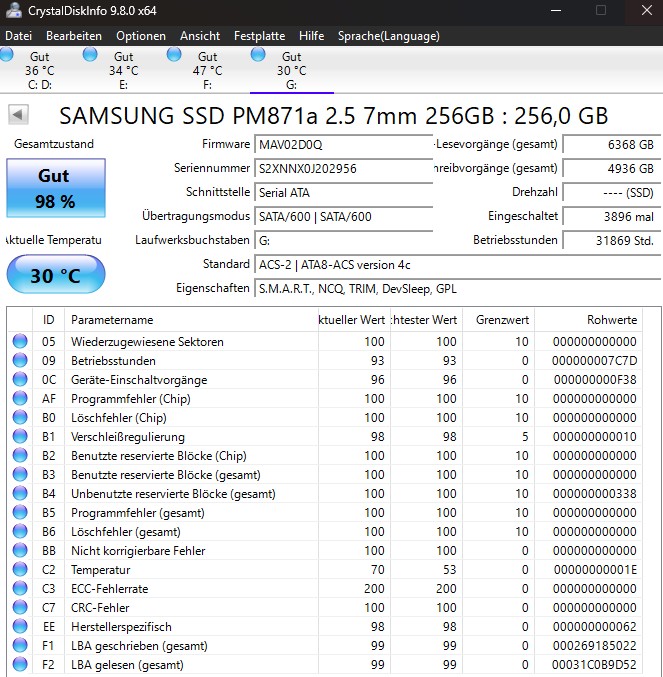
Task: Click status dot for Unbenutzte reservierte Blöcke
Action: click(20, 493)
